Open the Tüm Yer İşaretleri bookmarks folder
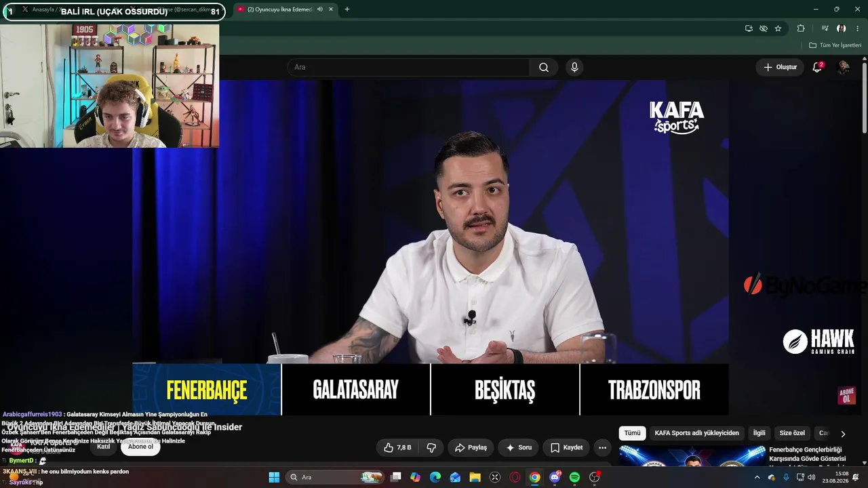The height and width of the screenshot is (488, 868). (x=835, y=45)
